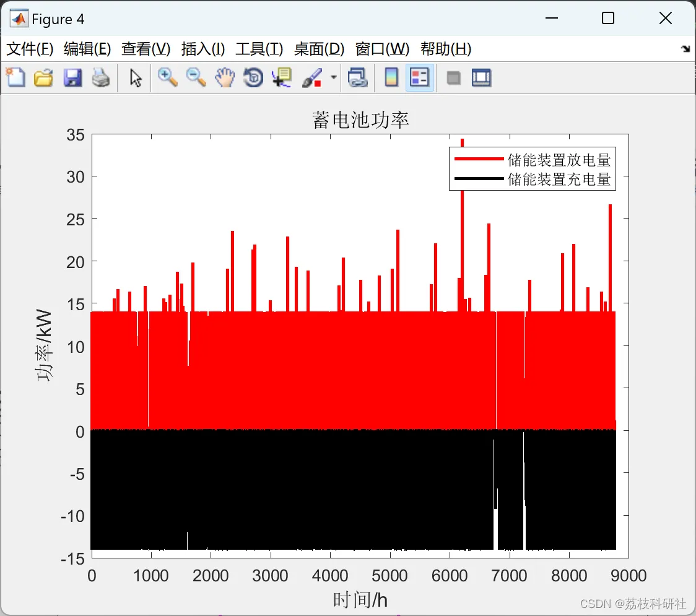Print the figure with the printer icon
Viewport: 696px width, 616px height.
[x=101, y=77]
